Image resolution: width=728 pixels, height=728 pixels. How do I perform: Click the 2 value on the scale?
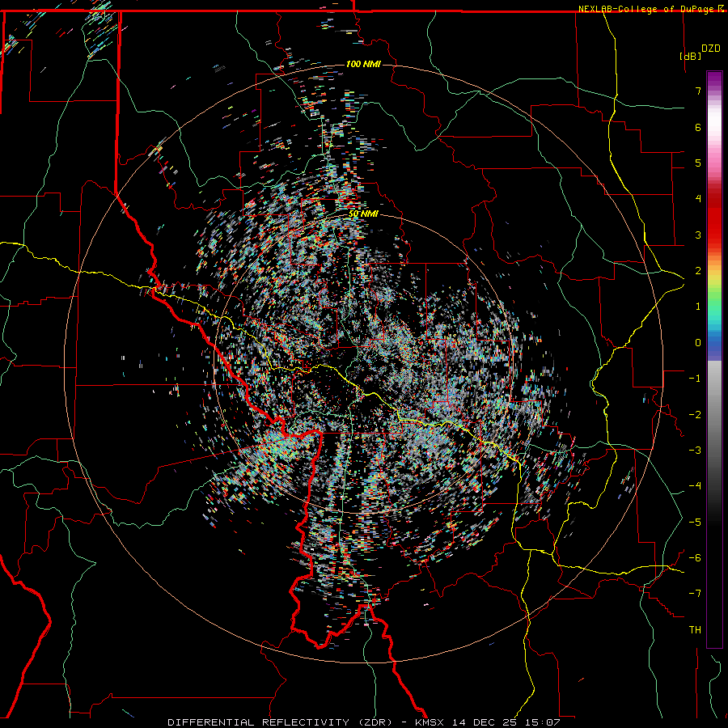coord(698,271)
